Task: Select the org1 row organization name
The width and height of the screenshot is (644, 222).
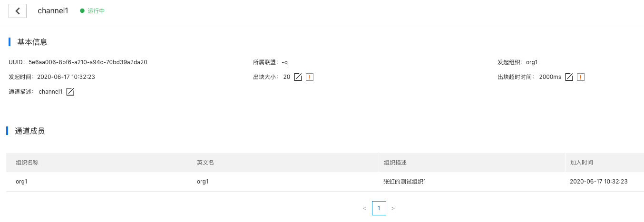Action: [21, 182]
